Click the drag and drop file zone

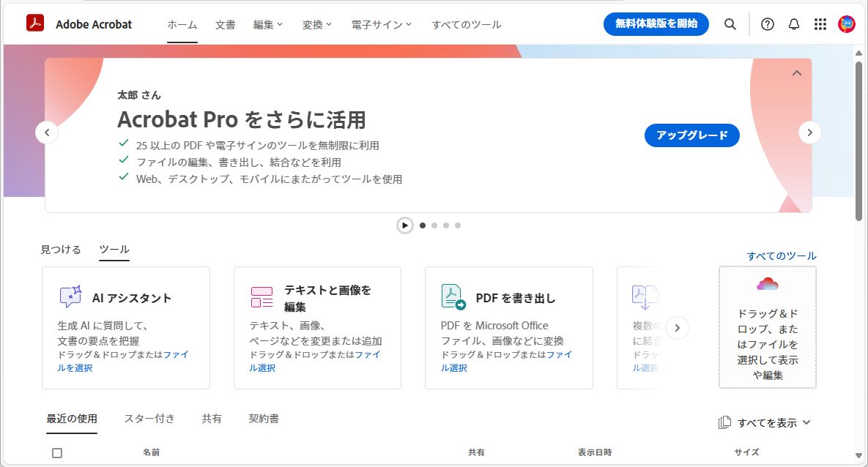tap(767, 327)
